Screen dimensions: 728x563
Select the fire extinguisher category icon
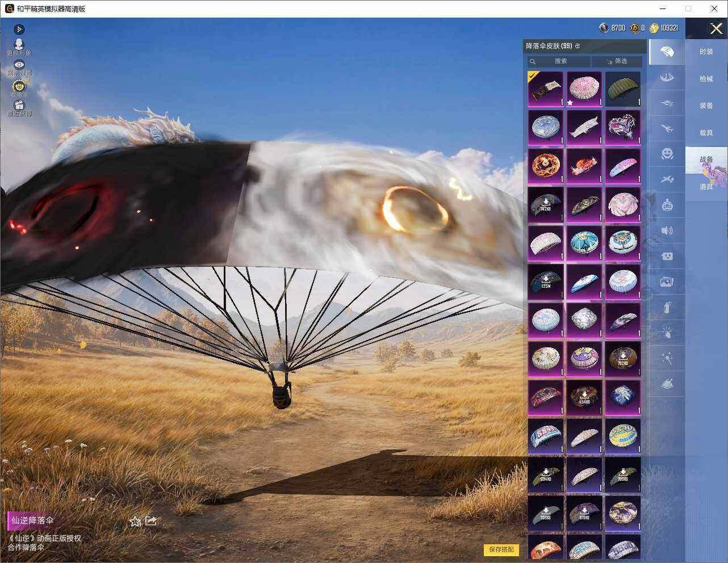point(667,307)
